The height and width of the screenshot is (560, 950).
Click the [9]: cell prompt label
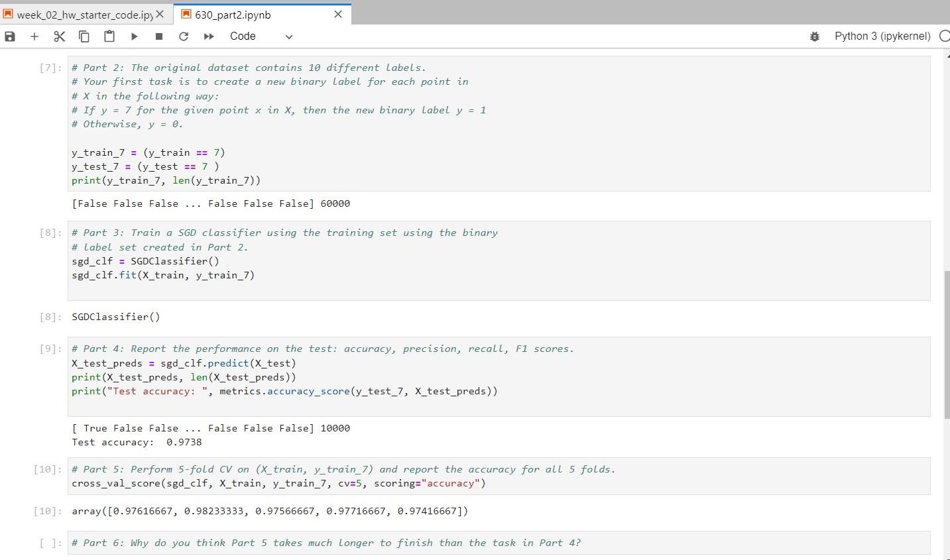pos(51,349)
